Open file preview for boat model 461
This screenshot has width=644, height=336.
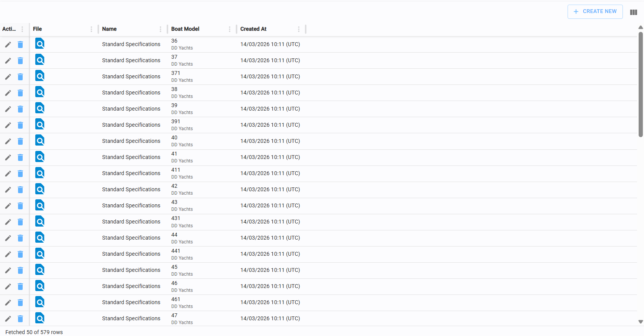40,302
